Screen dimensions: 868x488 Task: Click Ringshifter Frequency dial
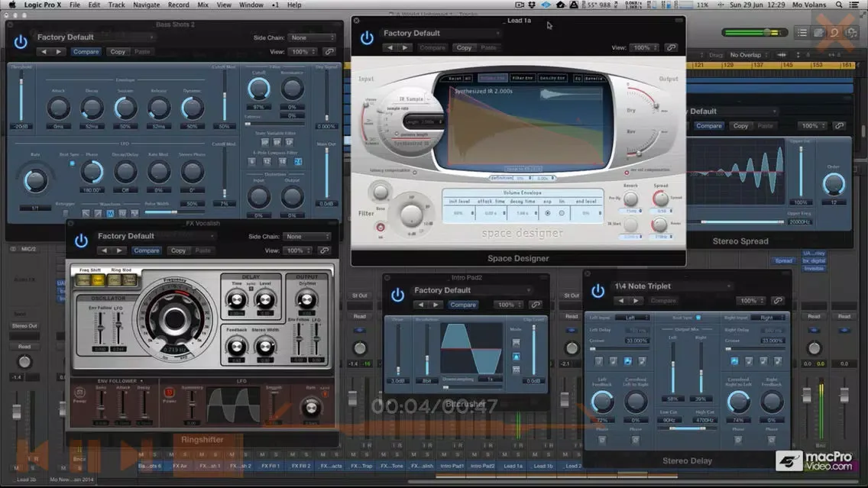(174, 319)
